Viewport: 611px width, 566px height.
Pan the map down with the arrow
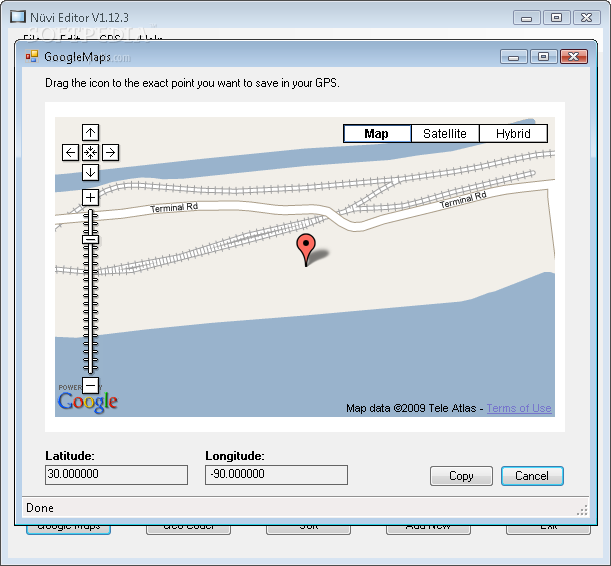90,172
